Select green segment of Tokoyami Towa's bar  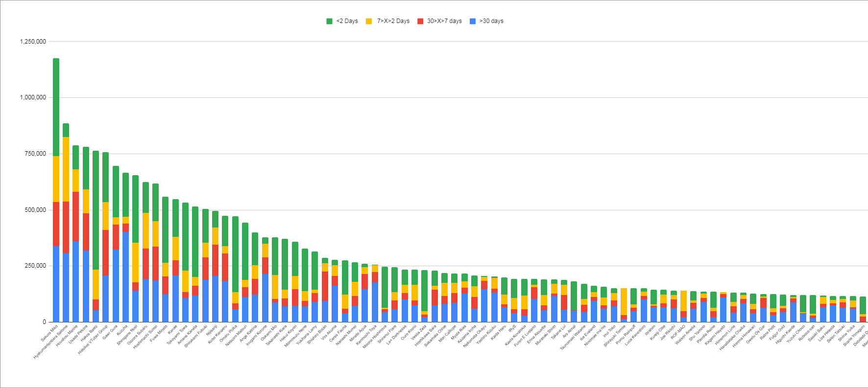[186, 237]
